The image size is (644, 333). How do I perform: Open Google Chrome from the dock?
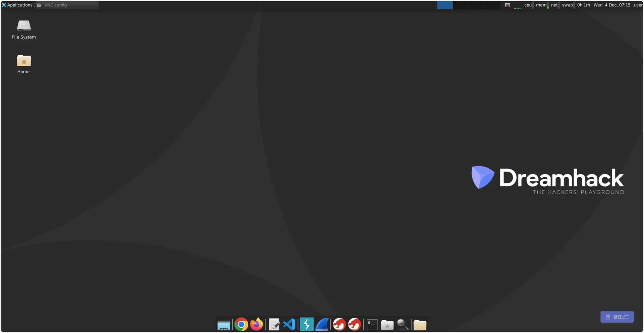241,325
